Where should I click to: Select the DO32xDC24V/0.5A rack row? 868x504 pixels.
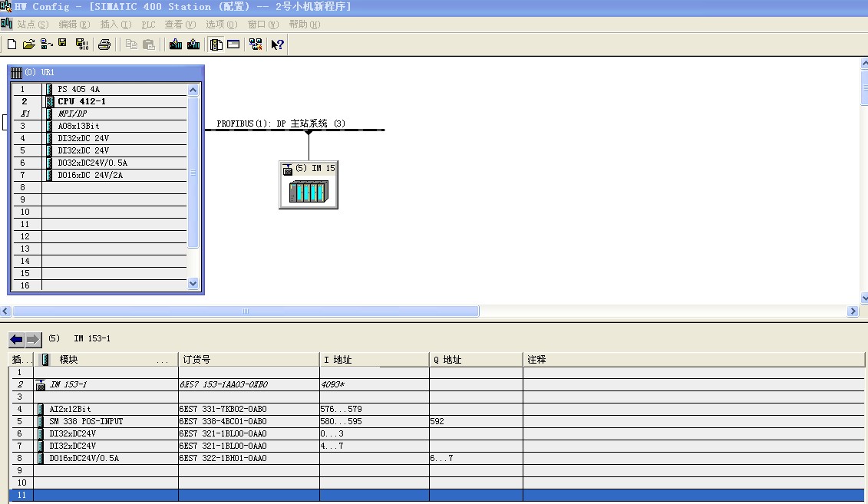tap(100, 163)
